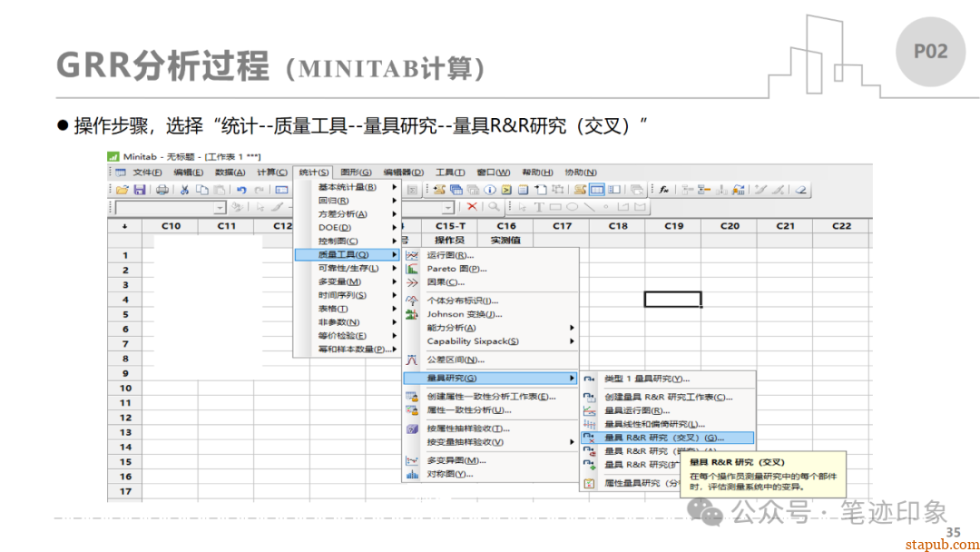Click the 多变异图 menu icon

[412, 460]
